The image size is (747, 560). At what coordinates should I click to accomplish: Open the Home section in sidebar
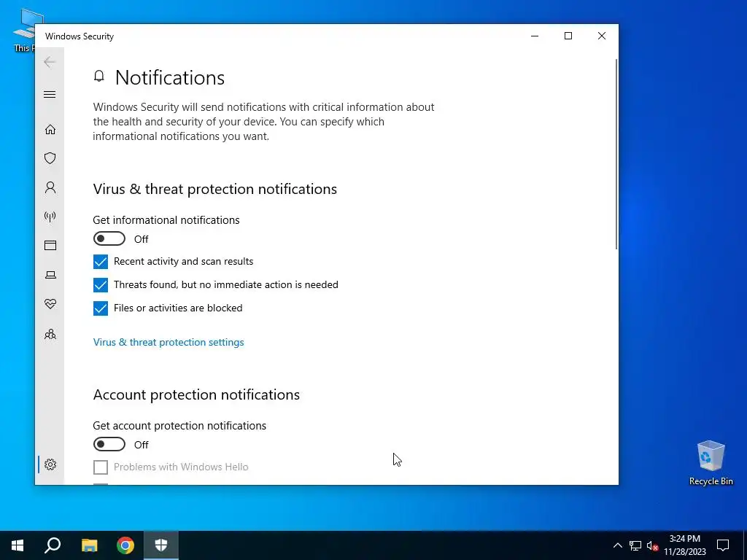50,130
